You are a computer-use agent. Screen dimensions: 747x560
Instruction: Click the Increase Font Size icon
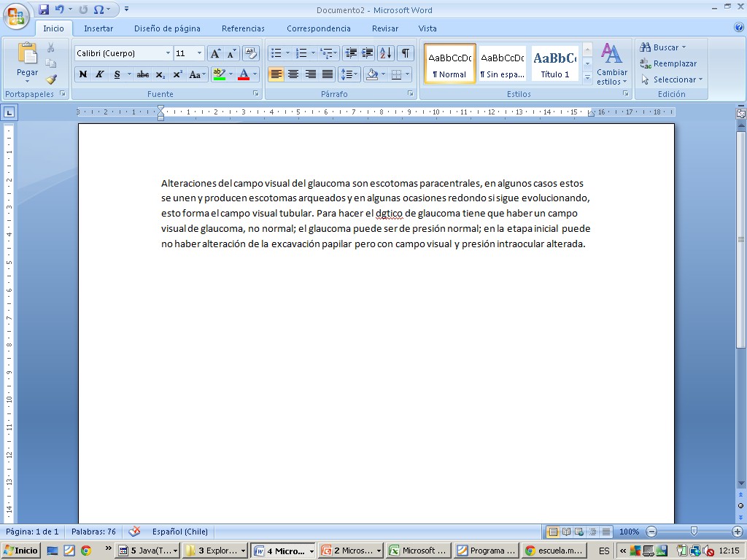click(x=215, y=53)
